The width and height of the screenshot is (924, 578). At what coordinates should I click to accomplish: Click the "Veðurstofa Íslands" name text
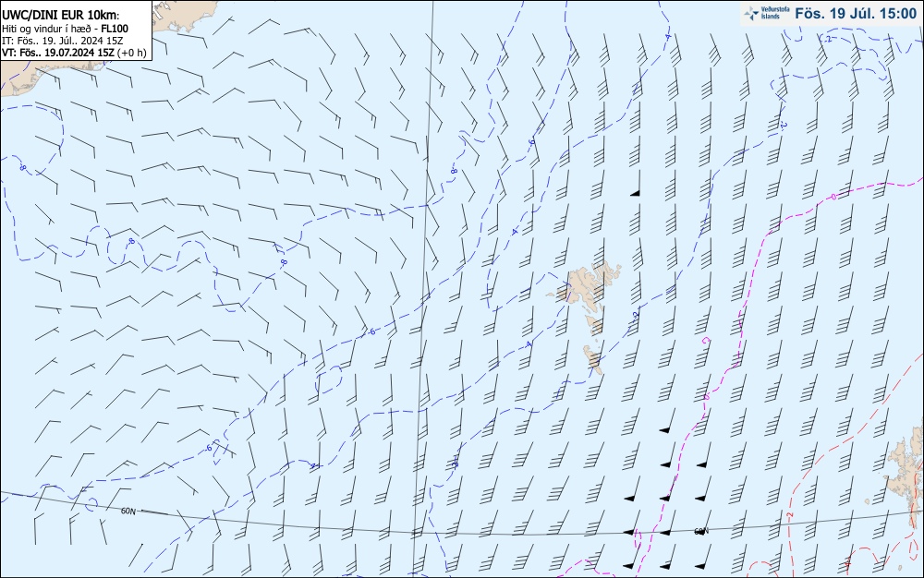[775, 14]
